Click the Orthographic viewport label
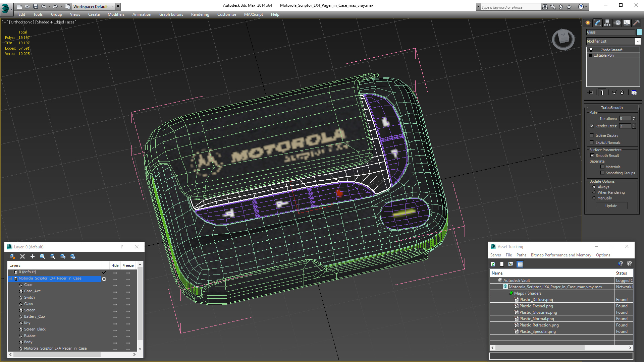 (21, 22)
